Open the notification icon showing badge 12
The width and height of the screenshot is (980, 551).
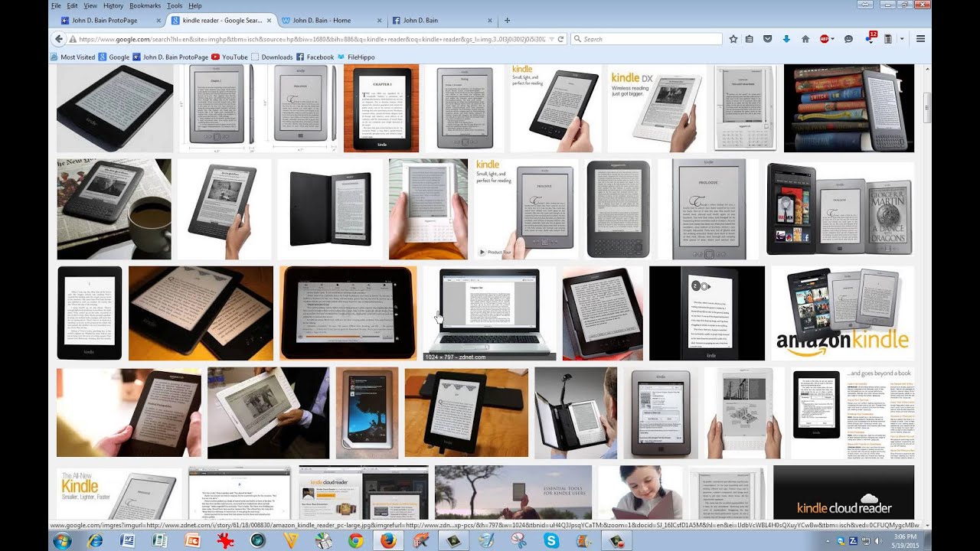click(870, 37)
